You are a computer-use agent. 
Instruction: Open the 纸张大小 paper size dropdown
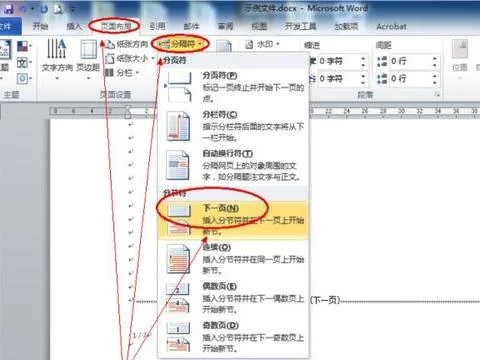coord(130,59)
